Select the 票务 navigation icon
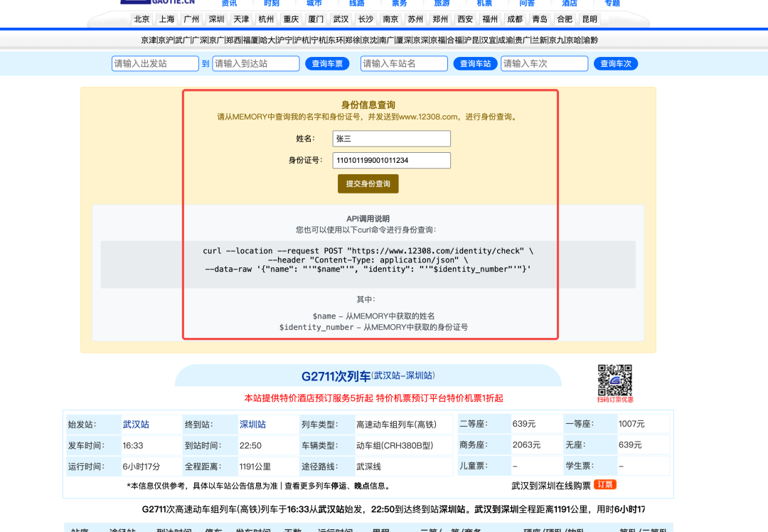The image size is (768, 532). coord(399,3)
